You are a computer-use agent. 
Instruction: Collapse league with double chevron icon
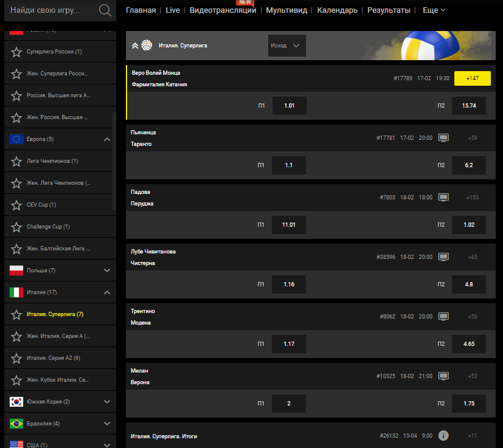(135, 46)
